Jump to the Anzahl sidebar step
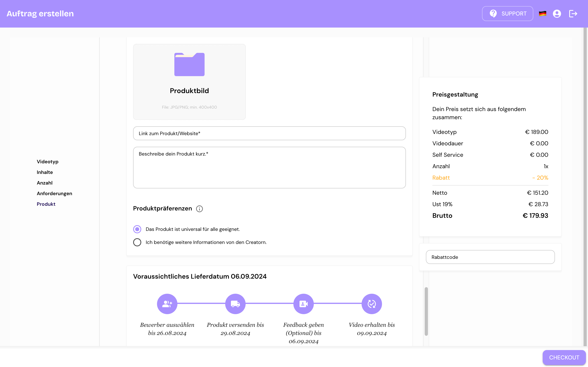588x367 pixels. point(45,183)
